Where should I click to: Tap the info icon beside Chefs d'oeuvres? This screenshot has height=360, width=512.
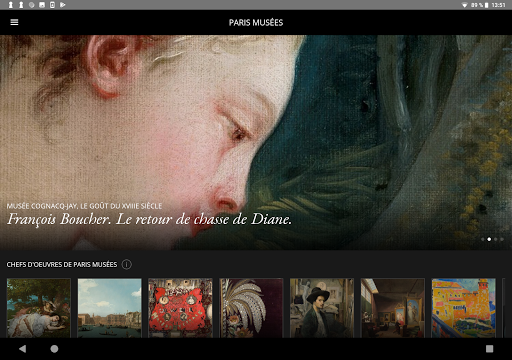pos(126,264)
